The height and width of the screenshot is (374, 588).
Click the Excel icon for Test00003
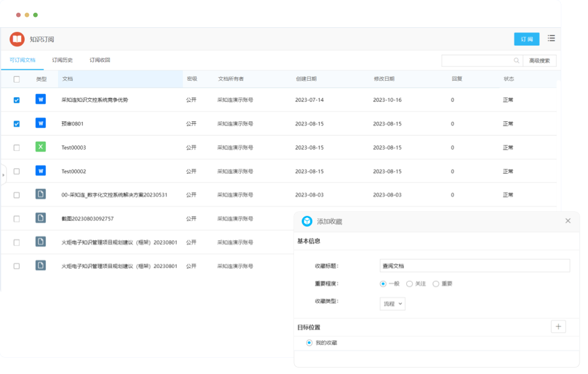(40, 147)
